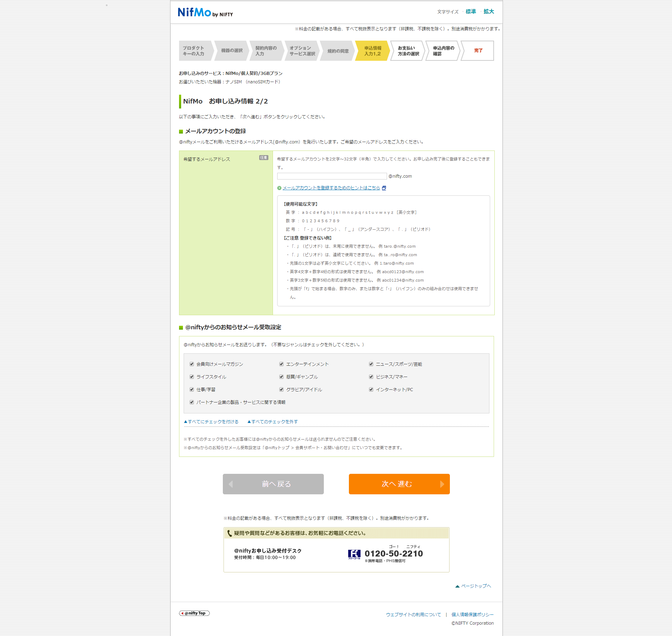Screen dimensions: 672x636
Task: Open mail account hint link
Action: pos(331,188)
